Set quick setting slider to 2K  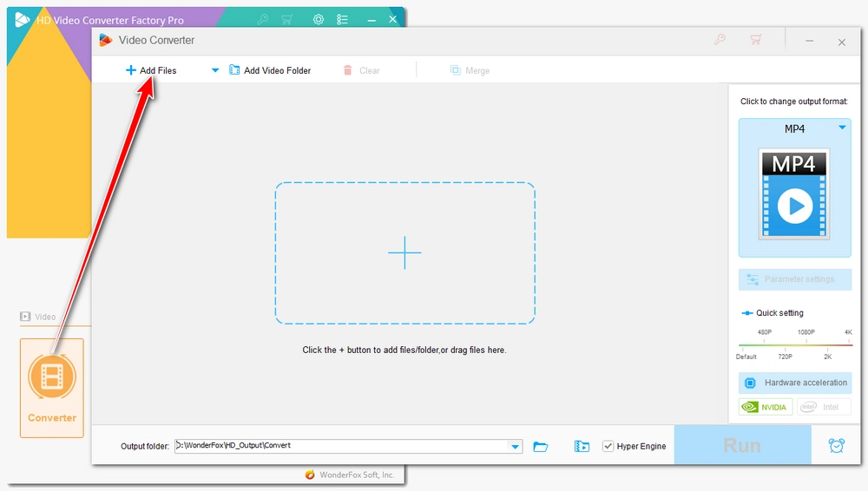click(x=827, y=357)
